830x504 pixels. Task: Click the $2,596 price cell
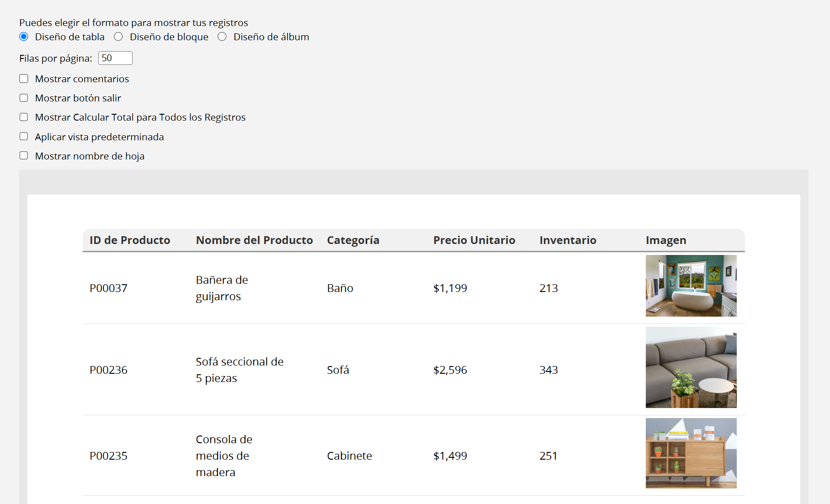point(450,370)
